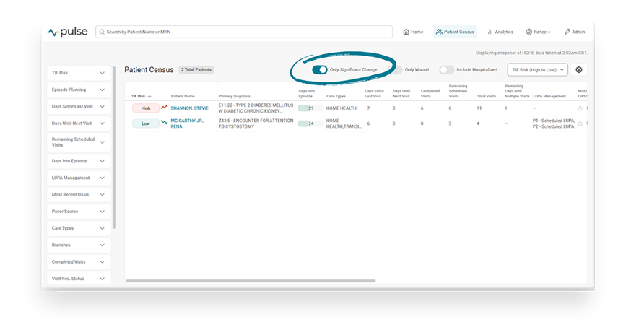644x322 pixels.
Task: Expand LUPA Management filter
Action: pos(79,178)
